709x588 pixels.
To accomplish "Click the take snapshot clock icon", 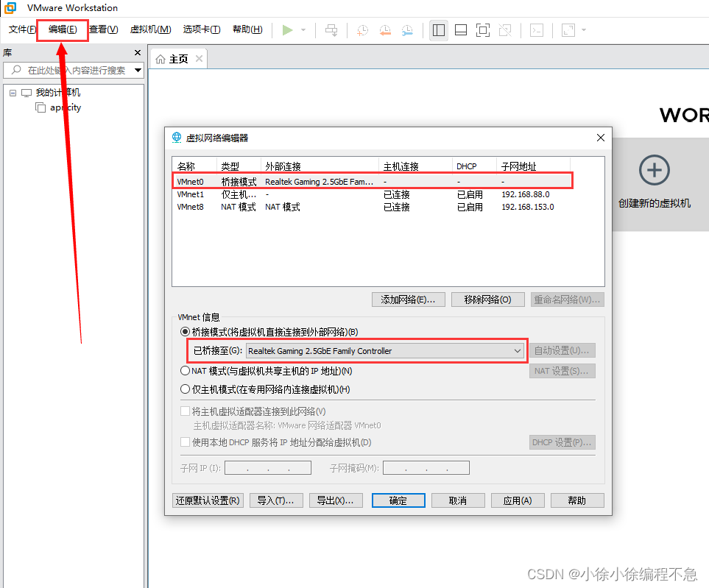I will (x=362, y=30).
